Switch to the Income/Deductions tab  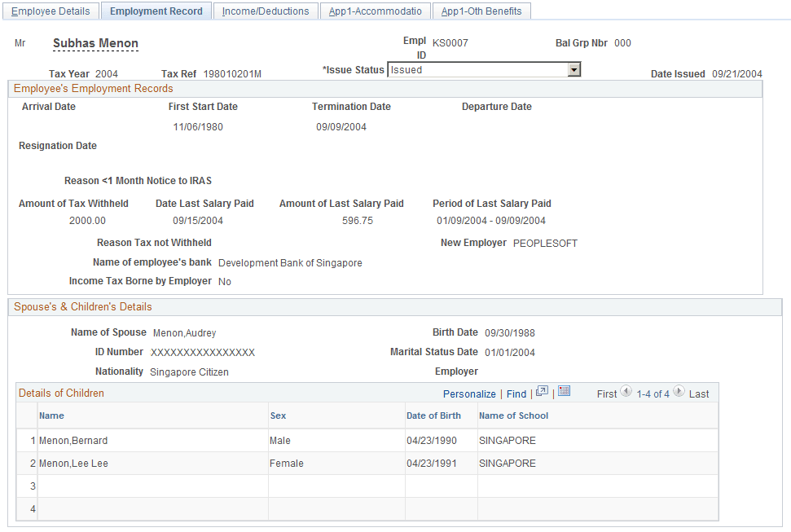click(x=264, y=11)
